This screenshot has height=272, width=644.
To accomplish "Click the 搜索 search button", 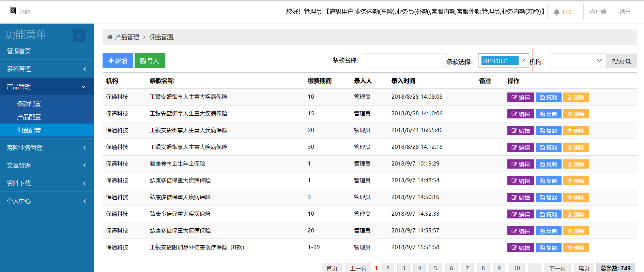I will click(621, 61).
